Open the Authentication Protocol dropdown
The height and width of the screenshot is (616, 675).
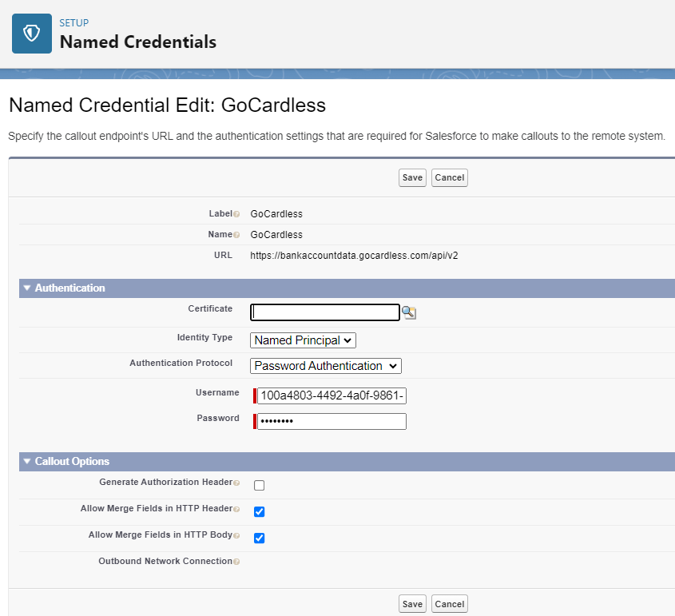click(326, 366)
